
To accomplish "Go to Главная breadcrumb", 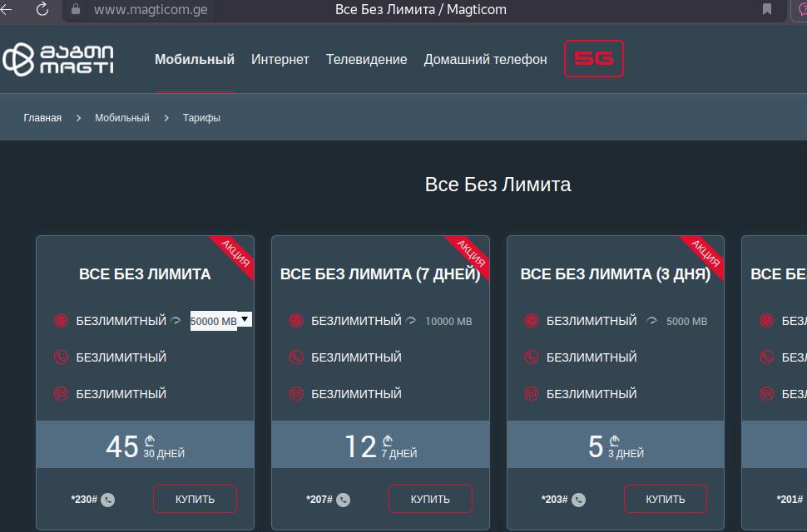I will (42, 118).
